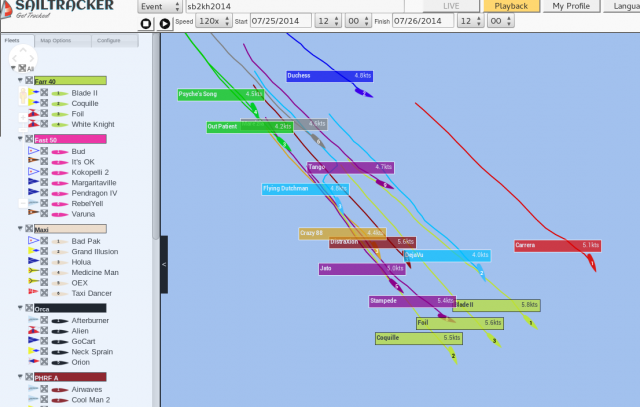Viewport: 640px width, 407px height.
Task: Click the Cool Man 2 tree entry
Action: click(x=91, y=400)
